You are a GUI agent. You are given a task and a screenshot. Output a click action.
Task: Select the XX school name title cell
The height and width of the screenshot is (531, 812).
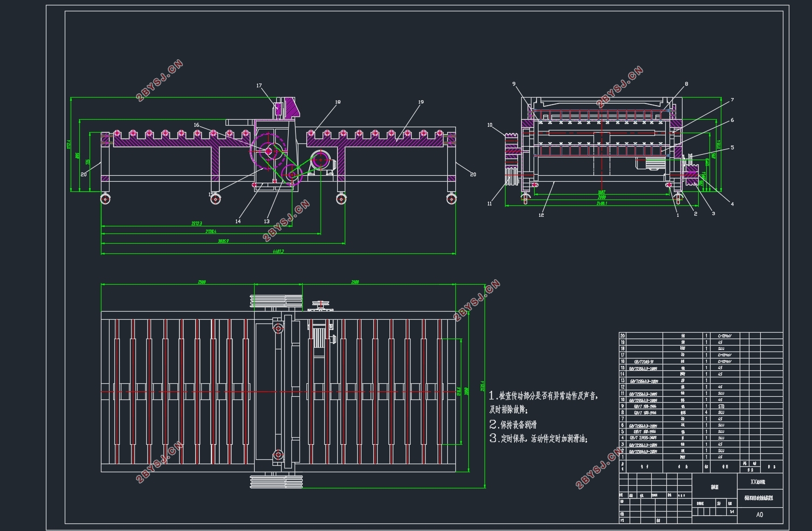click(x=760, y=482)
